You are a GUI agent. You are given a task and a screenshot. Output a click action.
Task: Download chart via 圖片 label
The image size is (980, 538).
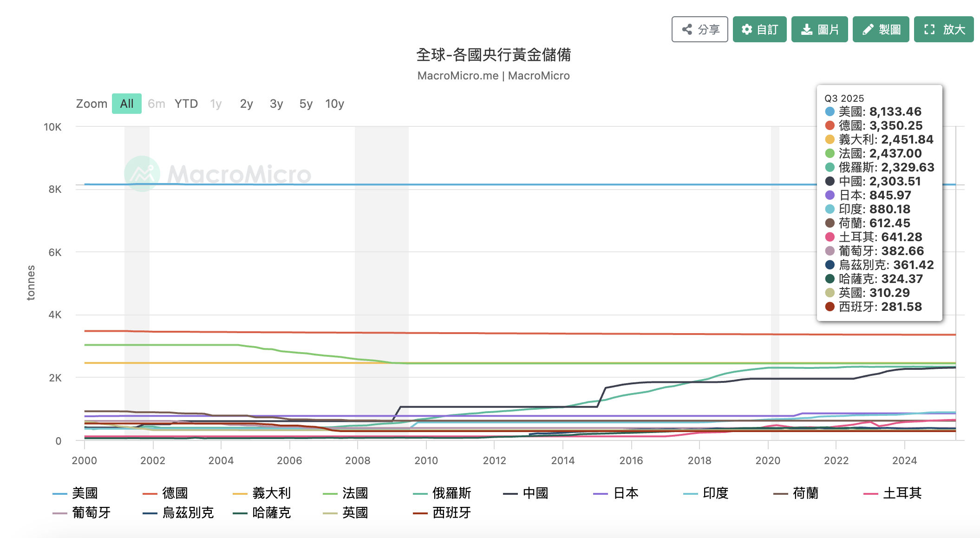click(829, 29)
